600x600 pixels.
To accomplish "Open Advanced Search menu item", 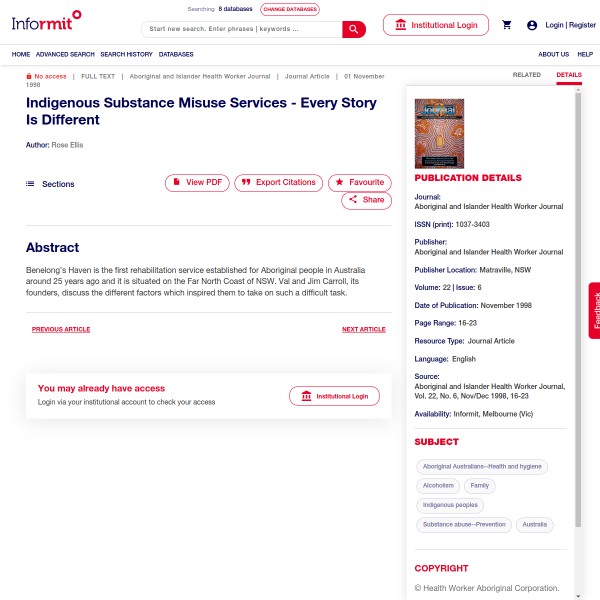I will (65, 54).
